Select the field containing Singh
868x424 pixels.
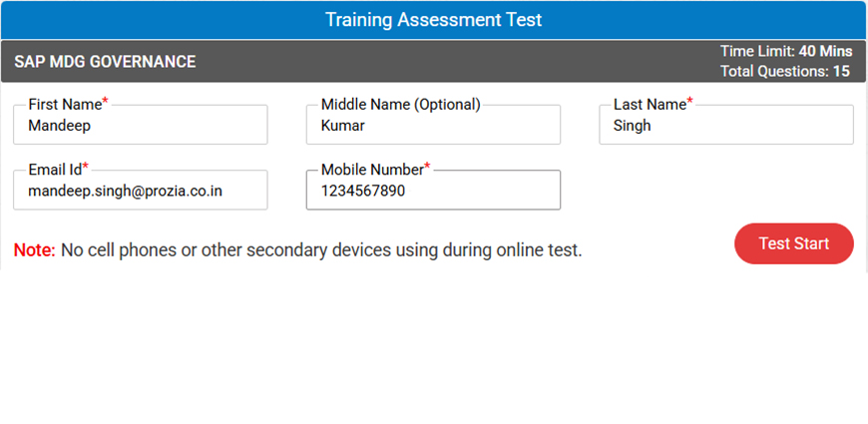(725, 127)
